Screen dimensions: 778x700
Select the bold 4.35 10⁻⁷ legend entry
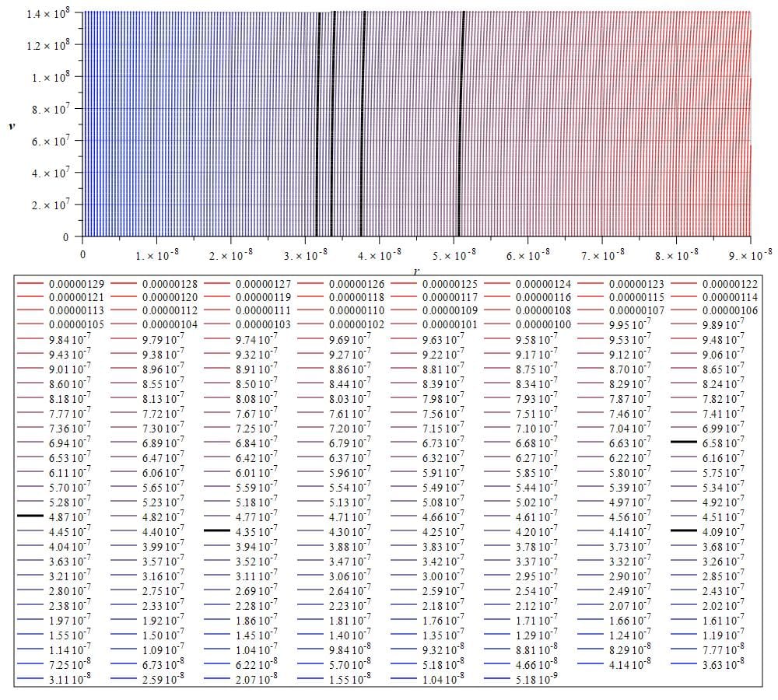pyautogui.click(x=218, y=530)
